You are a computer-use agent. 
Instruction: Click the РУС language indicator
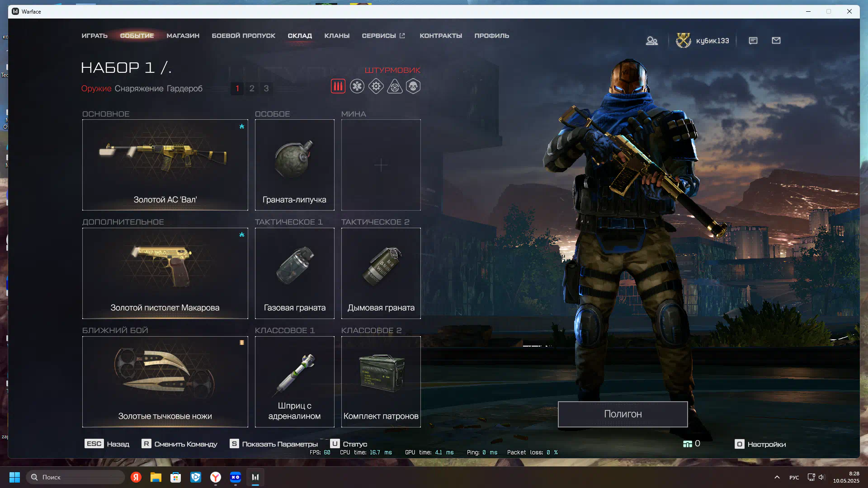tap(794, 477)
